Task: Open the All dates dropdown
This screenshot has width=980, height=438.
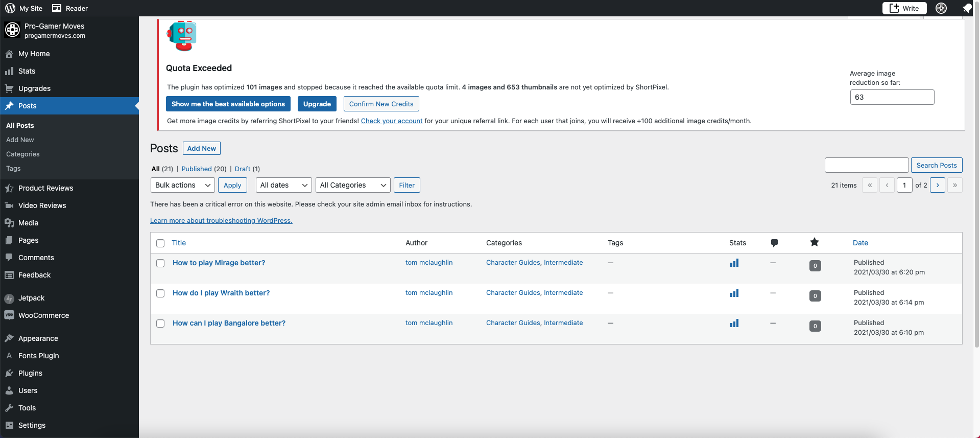Action: click(x=284, y=185)
